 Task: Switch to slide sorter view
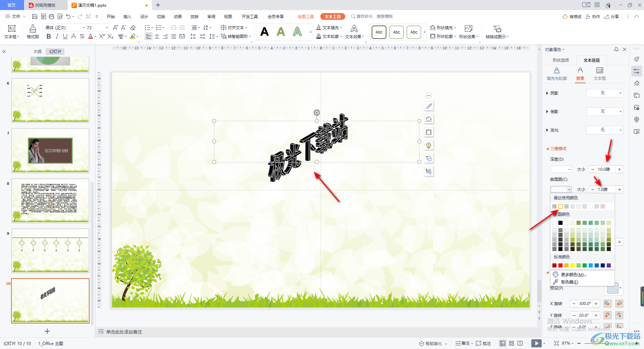point(512,343)
